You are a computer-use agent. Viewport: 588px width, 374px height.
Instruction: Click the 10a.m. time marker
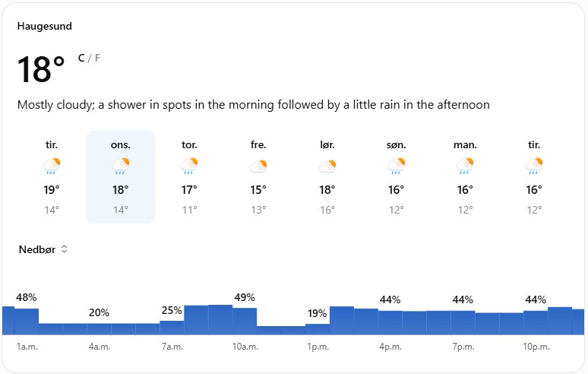[245, 347]
